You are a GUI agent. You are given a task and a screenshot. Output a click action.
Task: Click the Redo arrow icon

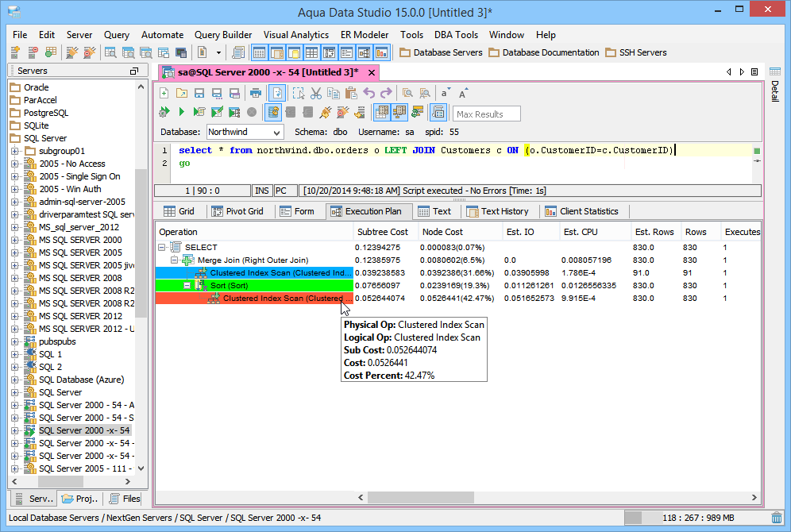(386, 93)
